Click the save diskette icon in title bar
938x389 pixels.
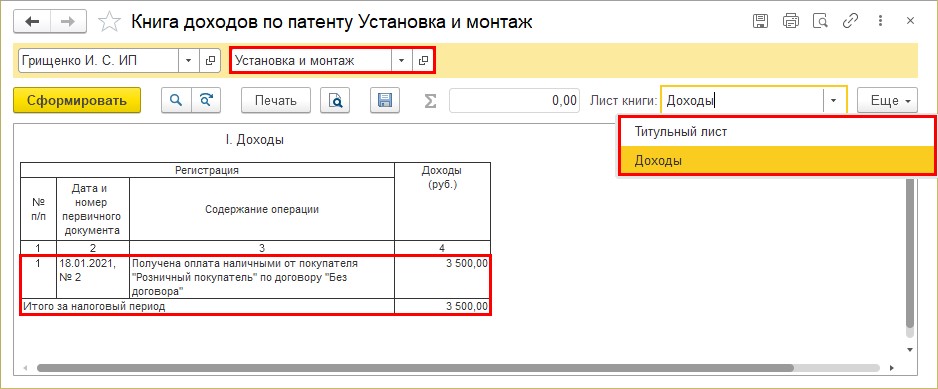(x=760, y=21)
